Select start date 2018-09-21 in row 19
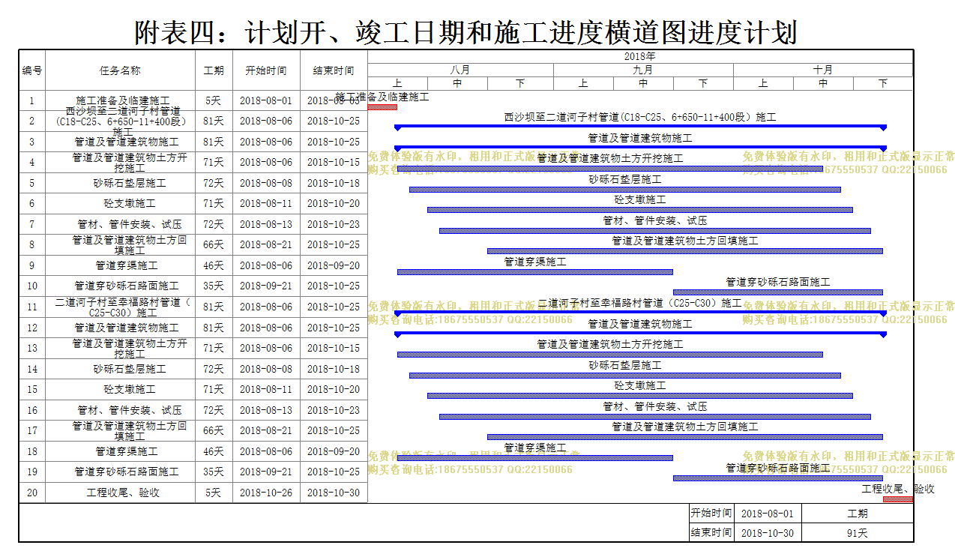 point(266,472)
